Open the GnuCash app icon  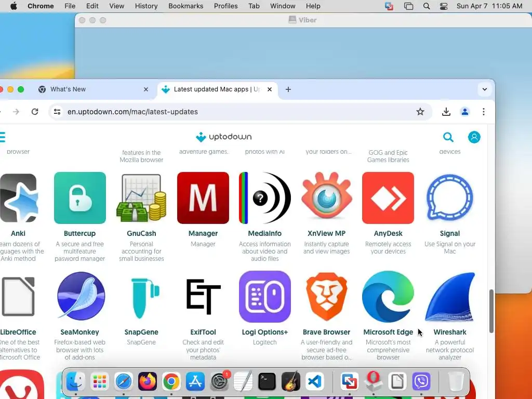click(141, 198)
